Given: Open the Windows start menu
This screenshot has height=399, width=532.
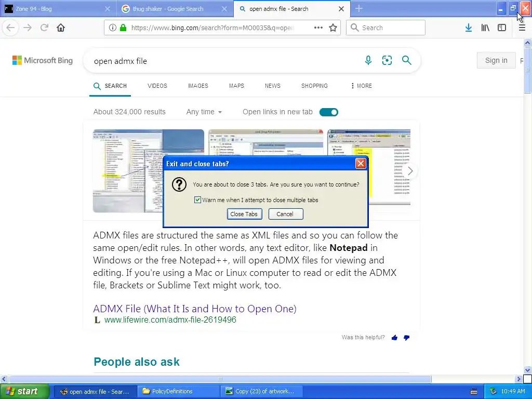Looking at the screenshot, I should pos(24,391).
